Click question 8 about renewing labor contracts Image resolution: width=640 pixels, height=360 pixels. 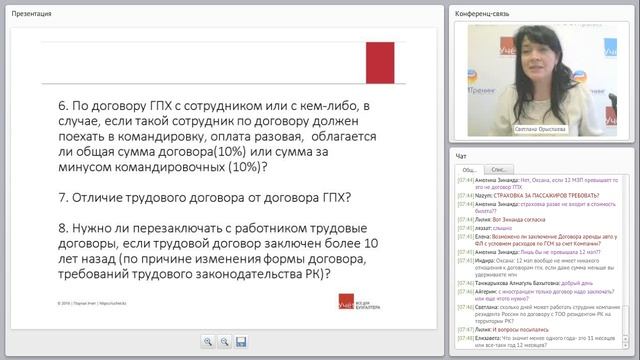[x=218, y=251]
